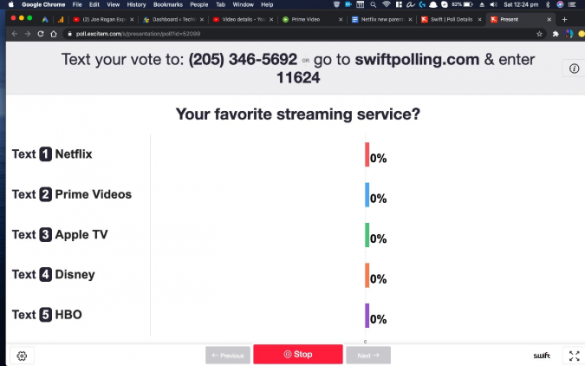Viewport: 585px width, 366px height.
Task: Click the address bar URL field
Action: pyautogui.click(x=298, y=34)
